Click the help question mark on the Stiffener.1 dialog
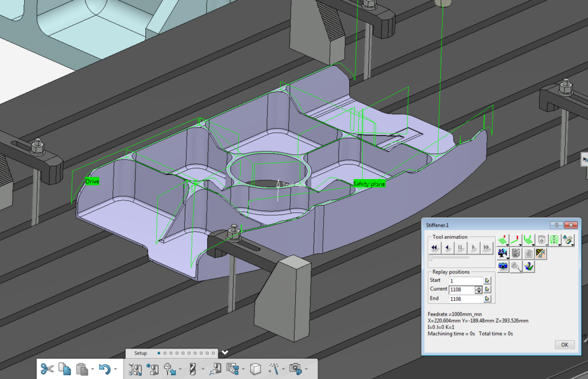Screen dimensions: 588x379 556,225
